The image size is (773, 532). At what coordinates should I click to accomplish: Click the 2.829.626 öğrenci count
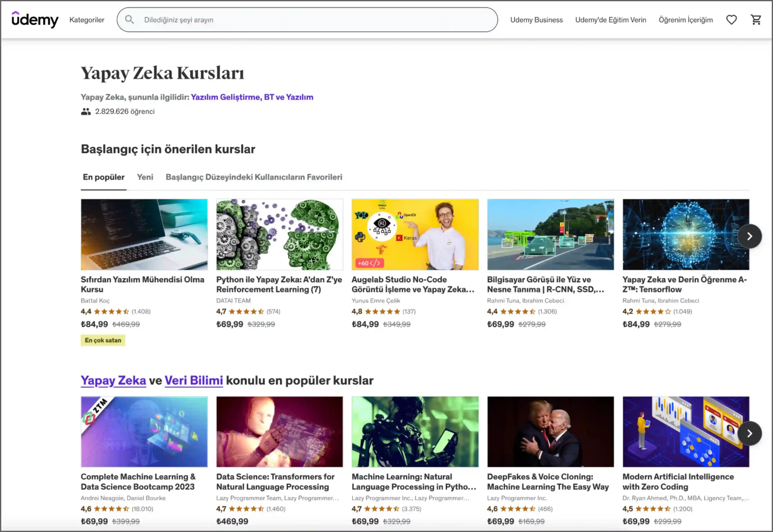click(x=125, y=111)
